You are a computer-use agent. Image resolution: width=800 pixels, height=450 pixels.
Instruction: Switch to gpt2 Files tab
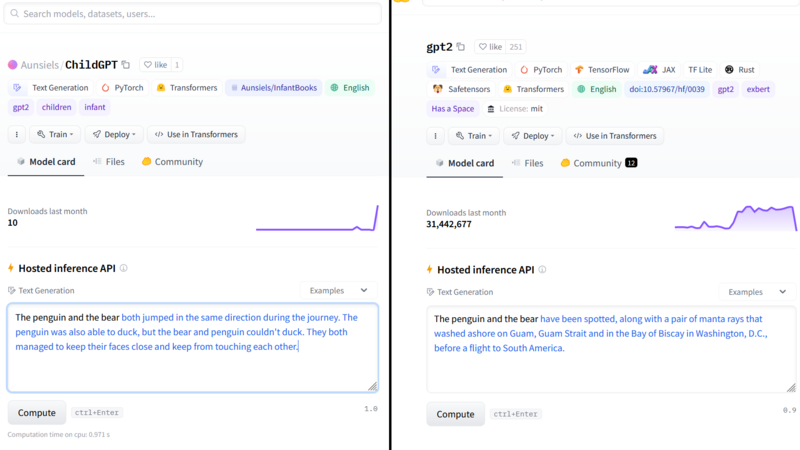tap(528, 163)
